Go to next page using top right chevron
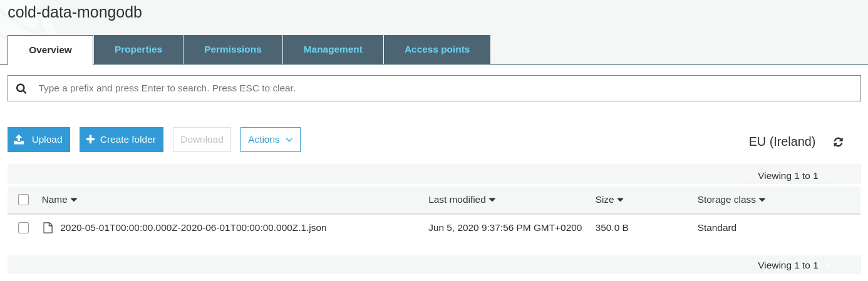The height and width of the screenshot is (281, 868). [x=827, y=176]
